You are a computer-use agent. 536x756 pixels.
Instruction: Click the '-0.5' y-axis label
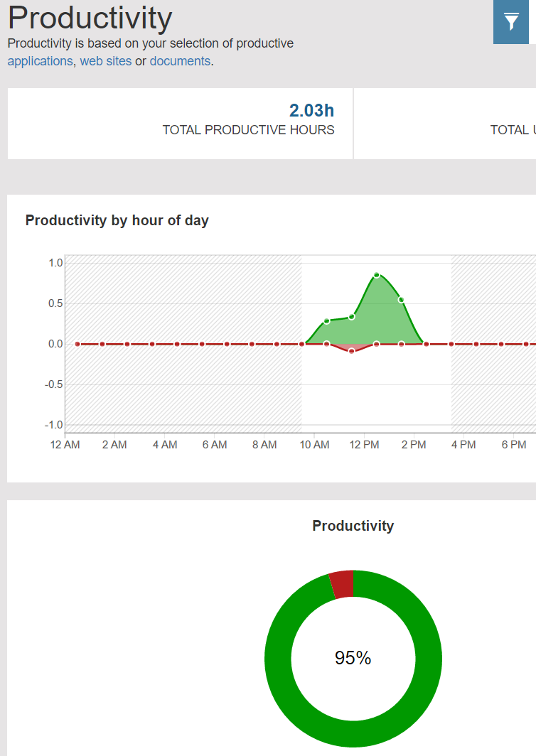53,384
